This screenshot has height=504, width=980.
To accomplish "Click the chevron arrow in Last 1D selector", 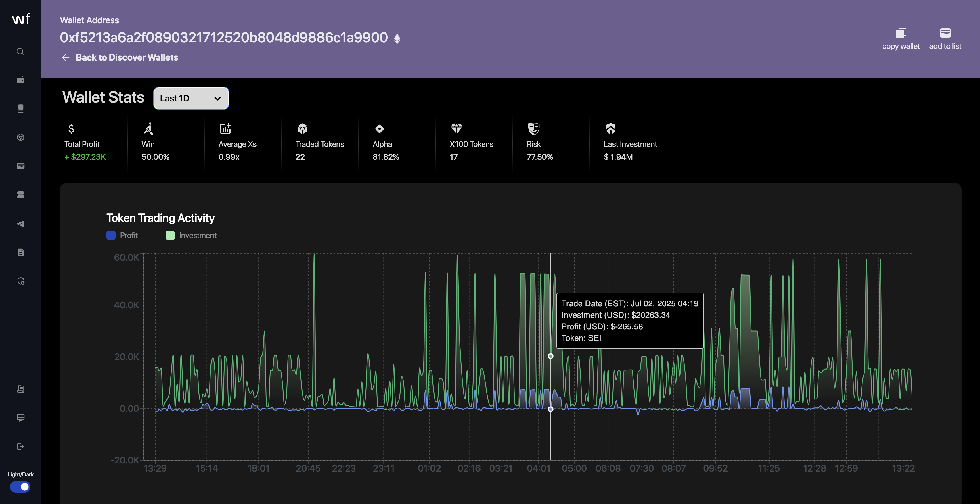I will [x=217, y=99].
